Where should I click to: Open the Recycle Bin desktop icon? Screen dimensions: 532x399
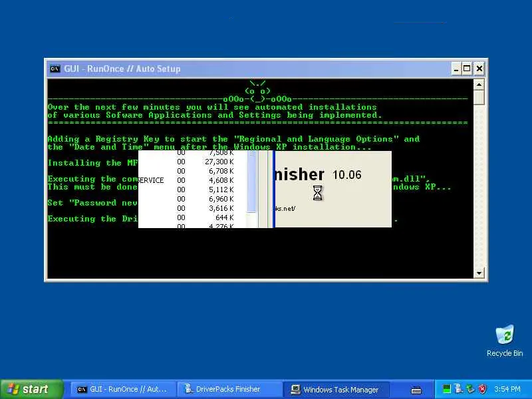(505, 340)
